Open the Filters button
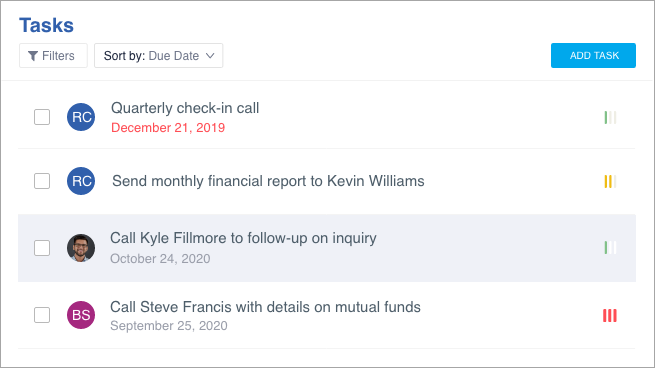 pos(53,56)
